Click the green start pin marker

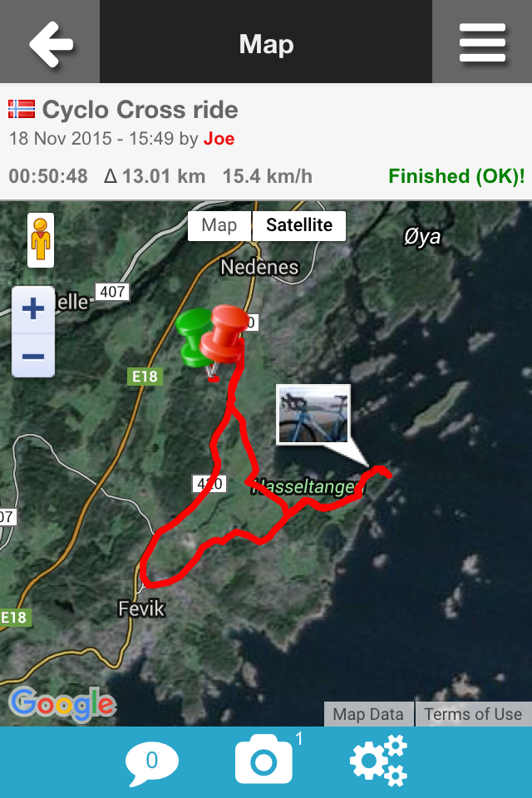pos(194,337)
